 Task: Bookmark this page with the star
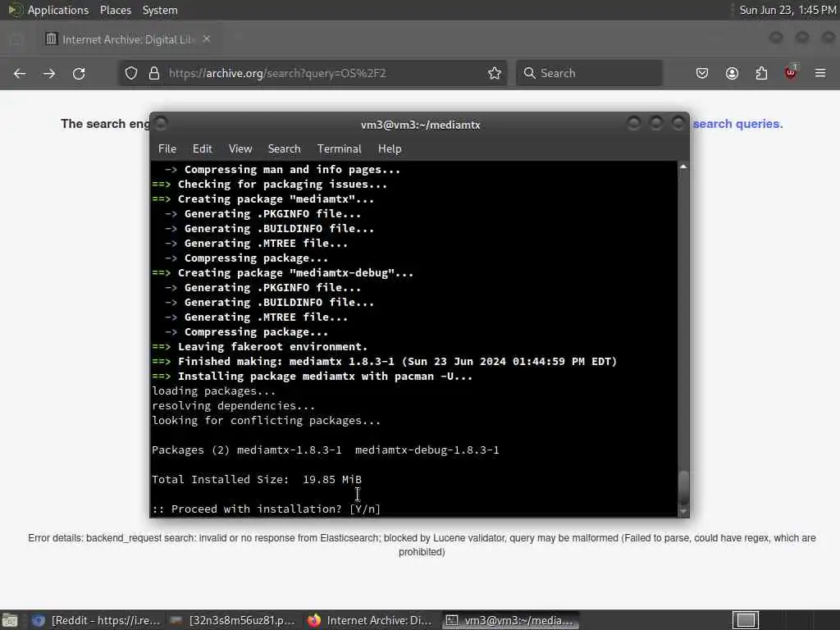tap(495, 73)
